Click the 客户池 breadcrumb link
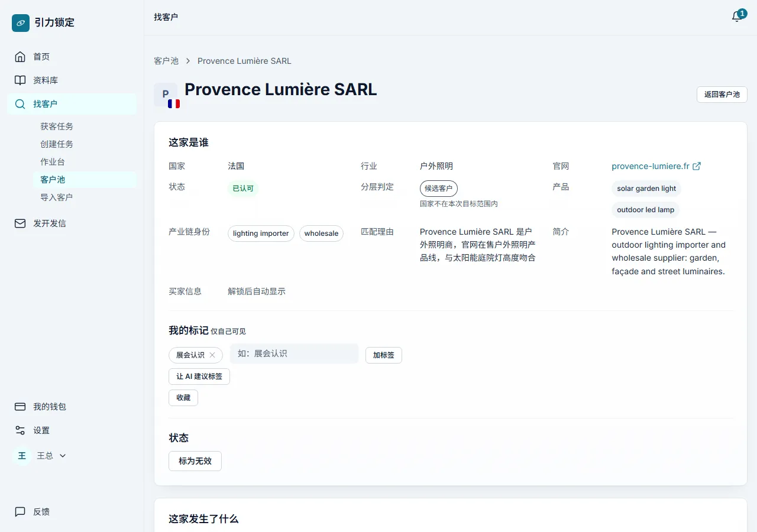Viewport: 757px width, 532px height. coord(166,61)
